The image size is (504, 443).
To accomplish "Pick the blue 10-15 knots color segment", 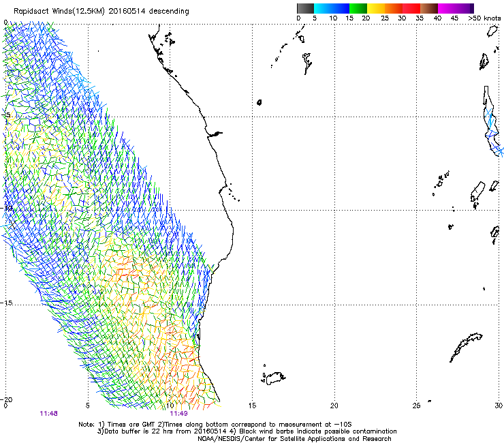I will point(341,8).
